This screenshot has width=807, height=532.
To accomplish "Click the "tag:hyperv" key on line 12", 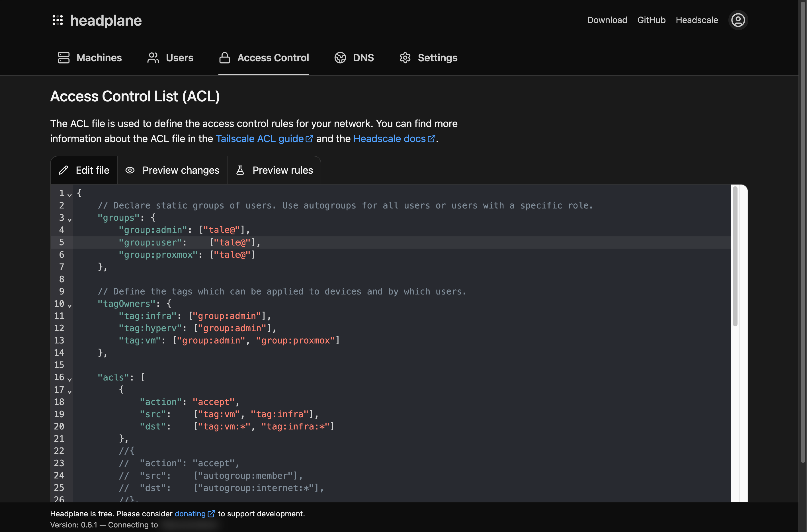I will tap(150, 328).
